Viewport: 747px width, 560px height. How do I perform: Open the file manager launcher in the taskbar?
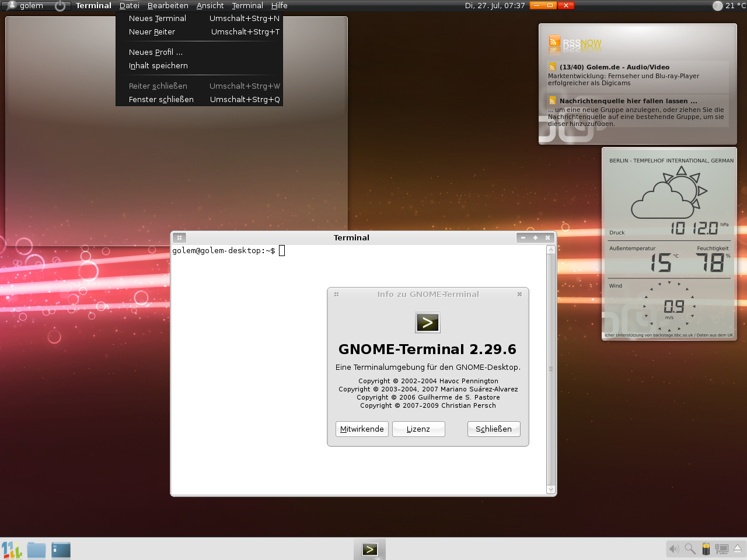[60, 549]
